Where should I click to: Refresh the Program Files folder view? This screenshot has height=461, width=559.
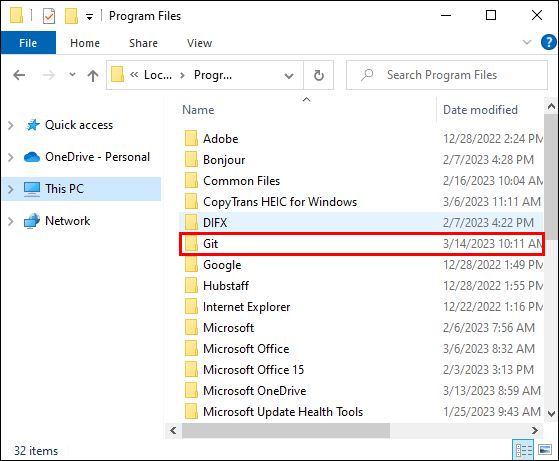[x=319, y=75]
